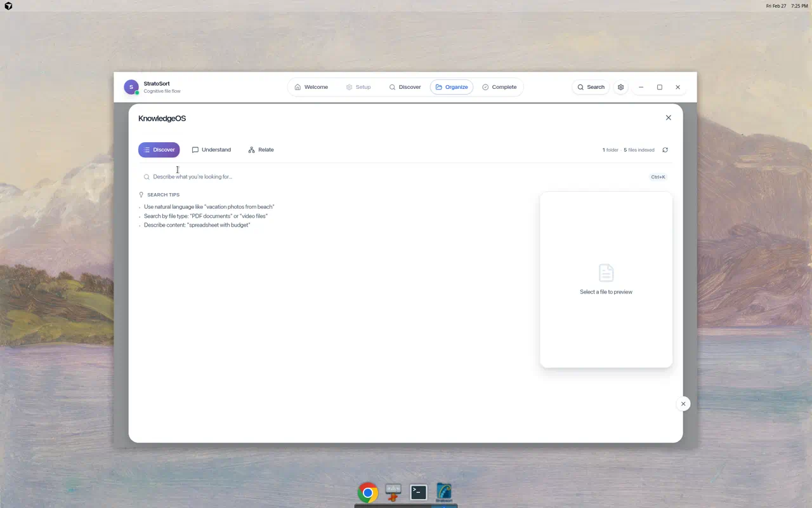Open the Relate view
The image size is (812, 508).
pos(261,149)
